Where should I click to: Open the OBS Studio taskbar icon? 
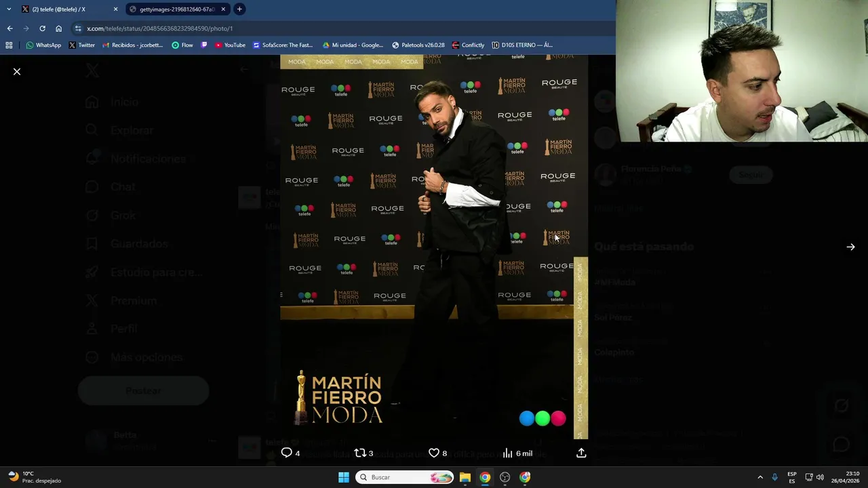(505, 477)
